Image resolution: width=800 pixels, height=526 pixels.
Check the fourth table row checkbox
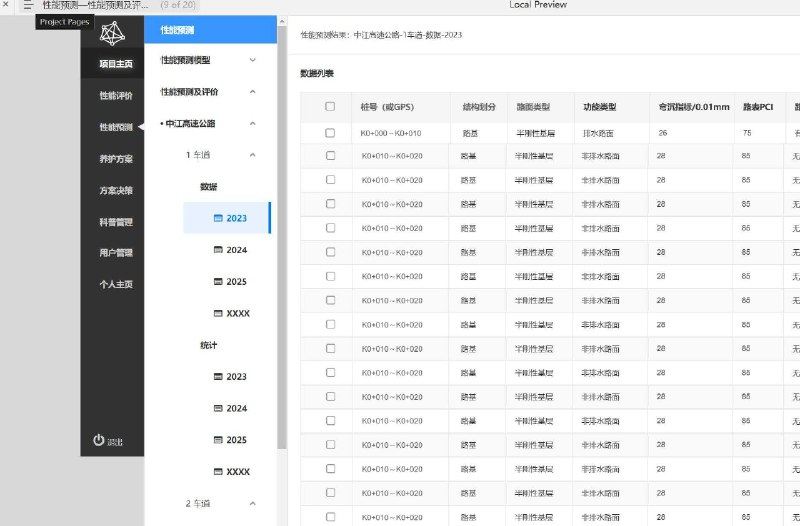(x=330, y=204)
